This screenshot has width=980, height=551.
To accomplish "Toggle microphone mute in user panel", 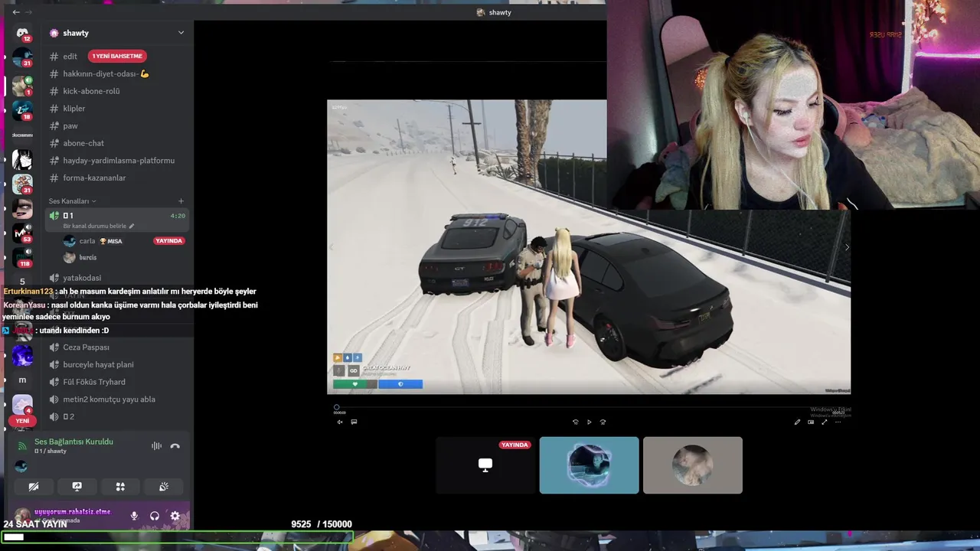I will (x=134, y=516).
